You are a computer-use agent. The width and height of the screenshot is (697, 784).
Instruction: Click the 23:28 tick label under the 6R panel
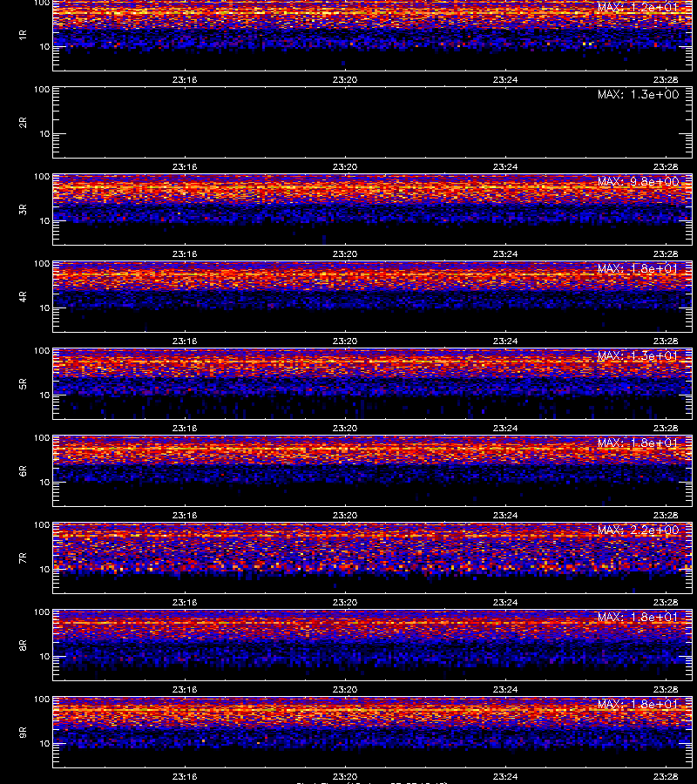666,515
